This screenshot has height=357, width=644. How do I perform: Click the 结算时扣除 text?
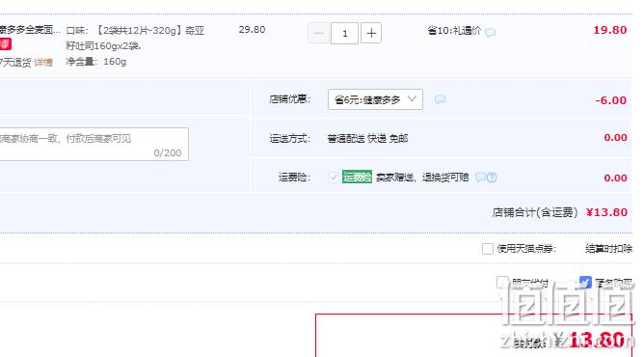point(608,249)
